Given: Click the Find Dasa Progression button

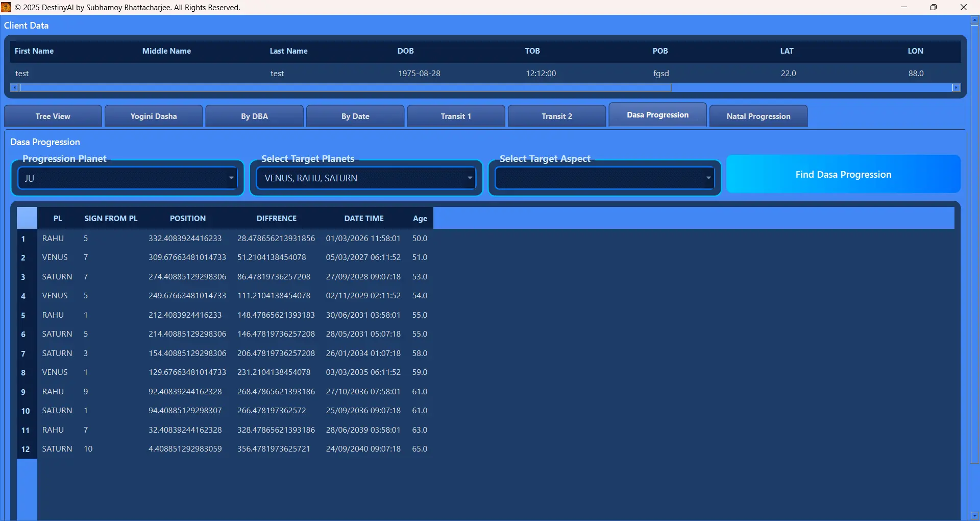Looking at the screenshot, I should [x=843, y=174].
